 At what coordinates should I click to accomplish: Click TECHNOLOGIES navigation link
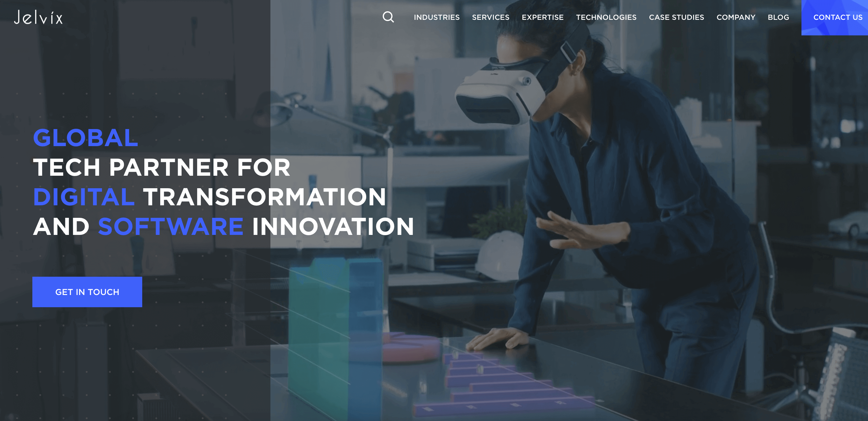(606, 17)
